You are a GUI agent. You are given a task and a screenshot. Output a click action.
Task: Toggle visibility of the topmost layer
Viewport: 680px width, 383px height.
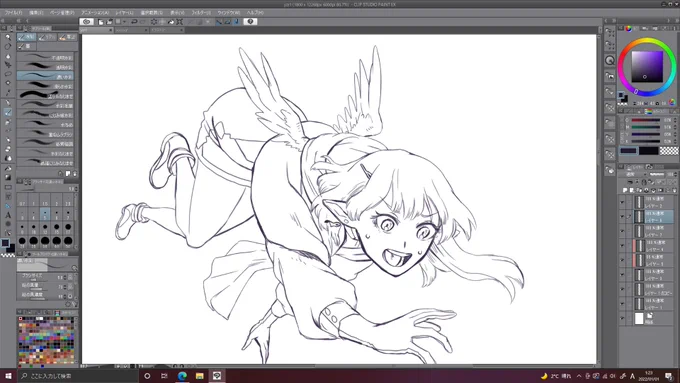click(x=622, y=202)
